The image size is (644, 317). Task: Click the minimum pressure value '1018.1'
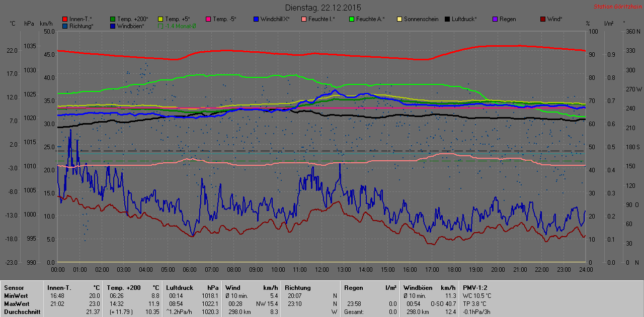click(x=210, y=296)
